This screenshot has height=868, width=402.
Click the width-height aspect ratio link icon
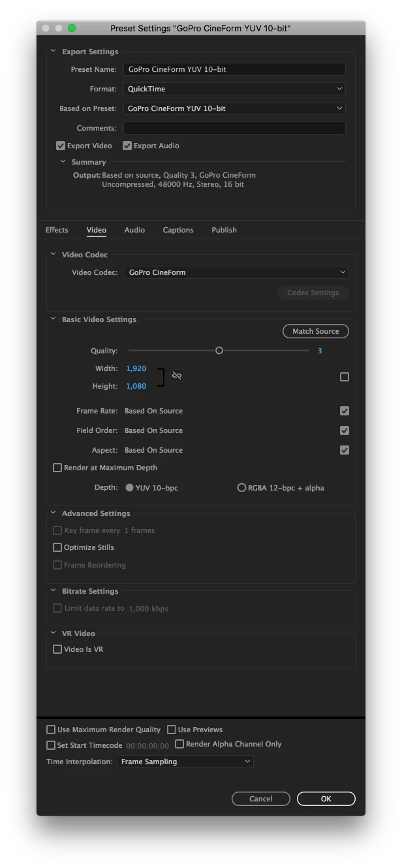click(x=177, y=376)
